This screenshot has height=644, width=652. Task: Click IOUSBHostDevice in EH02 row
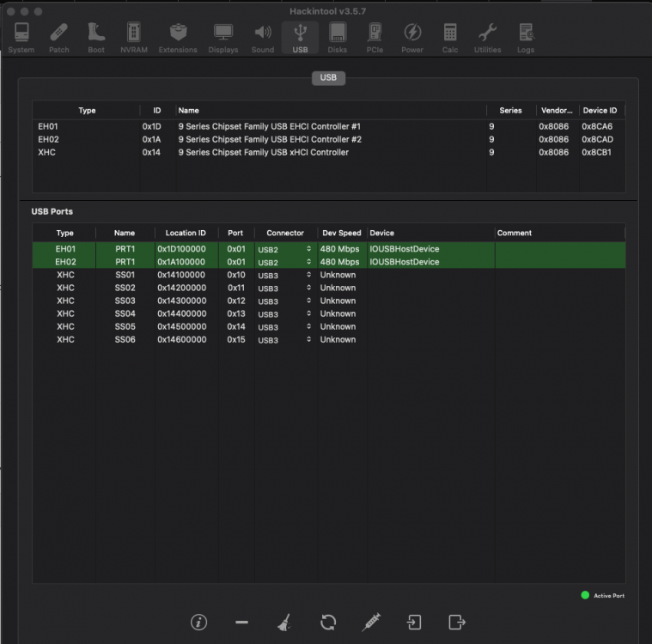(405, 262)
